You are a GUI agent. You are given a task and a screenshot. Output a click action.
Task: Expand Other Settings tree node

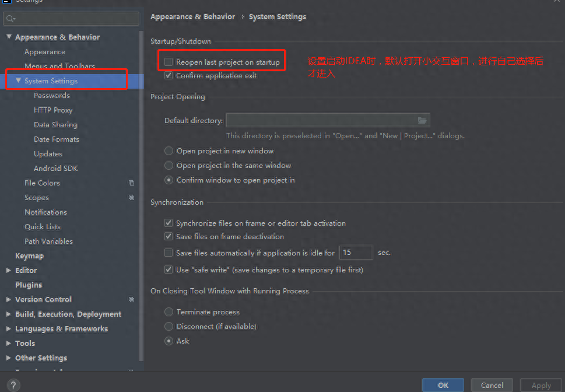click(9, 358)
